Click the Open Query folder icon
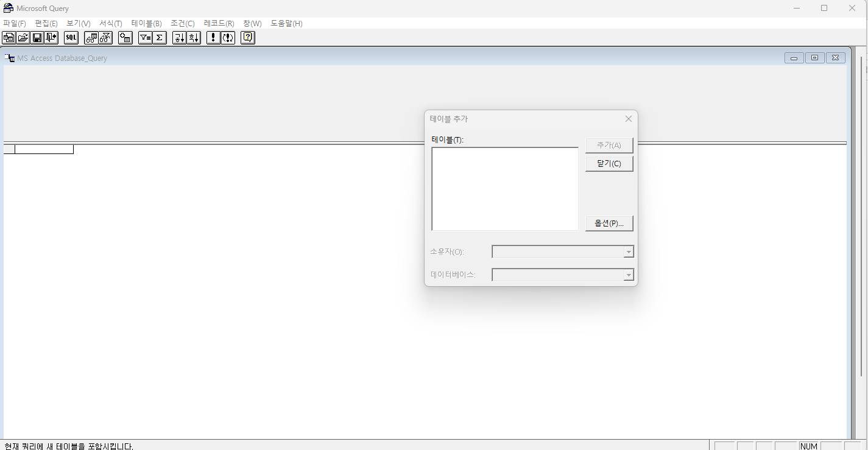The width and height of the screenshot is (868, 450). pyautogui.click(x=23, y=38)
